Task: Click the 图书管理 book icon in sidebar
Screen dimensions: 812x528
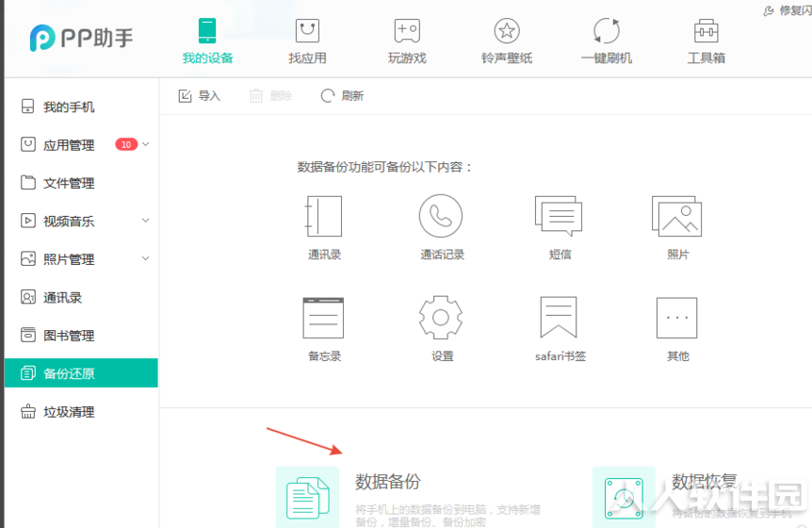Action: pyautogui.click(x=28, y=335)
